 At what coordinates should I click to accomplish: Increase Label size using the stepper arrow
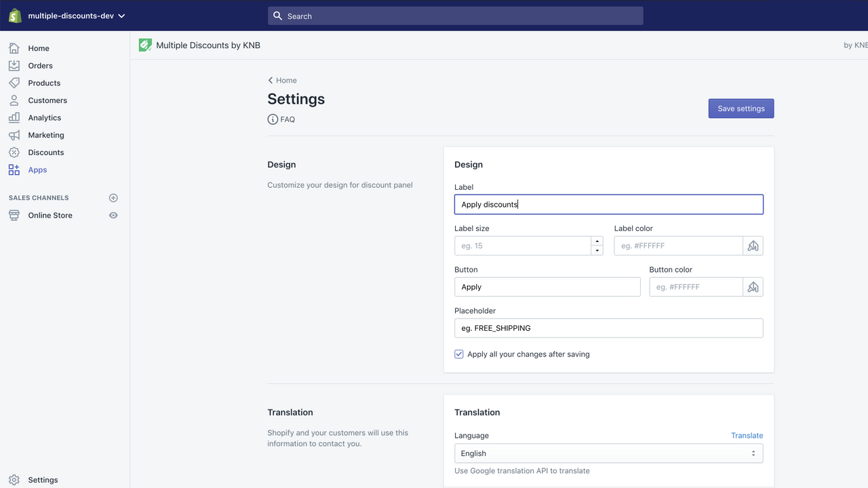[x=596, y=241]
